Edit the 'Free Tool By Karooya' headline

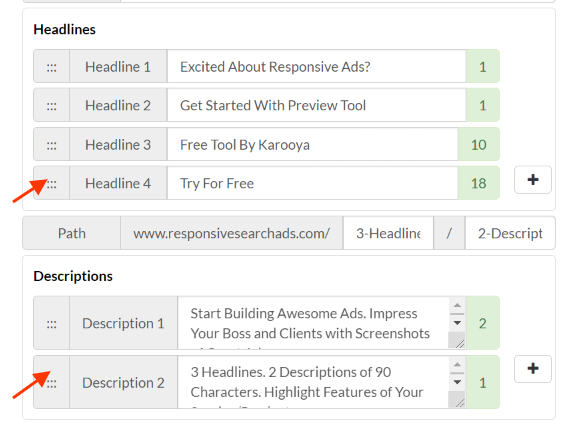click(312, 145)
